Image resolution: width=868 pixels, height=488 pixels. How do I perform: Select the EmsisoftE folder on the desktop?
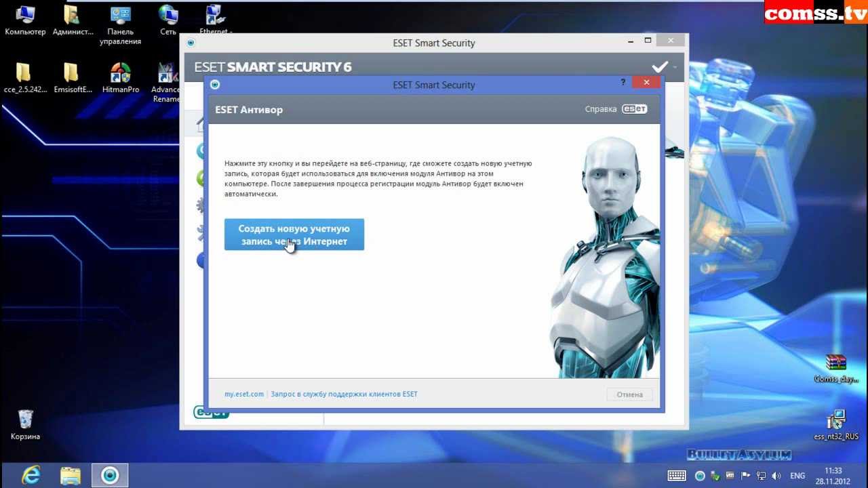coord(73,78)
